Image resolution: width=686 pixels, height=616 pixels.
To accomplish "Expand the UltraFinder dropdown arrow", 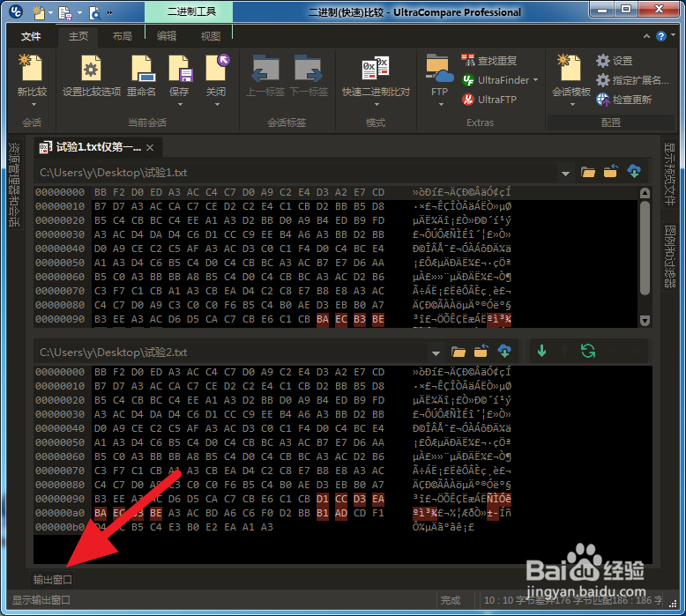I will point(535,80).
